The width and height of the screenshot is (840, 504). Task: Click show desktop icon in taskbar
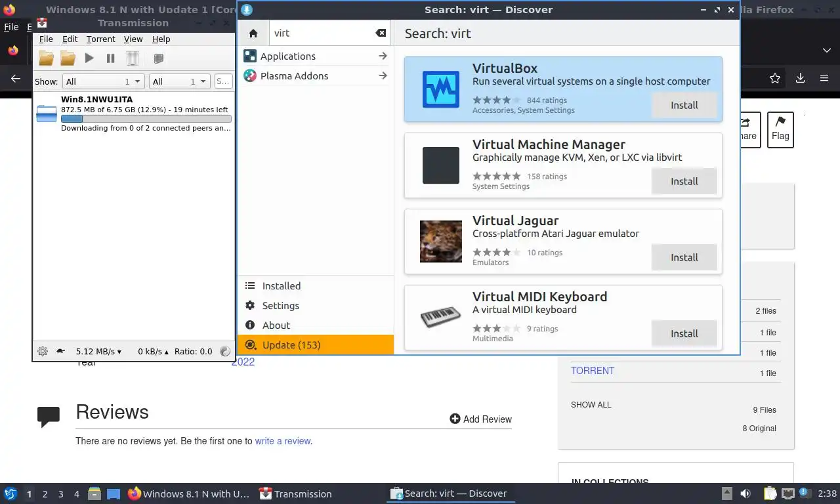click(114, 493)
